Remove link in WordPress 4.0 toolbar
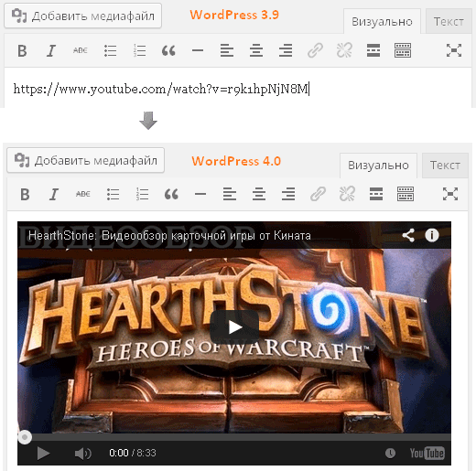The width and height of the screenshot is (476, 471). pyautogui.click(x=347, y=194)
